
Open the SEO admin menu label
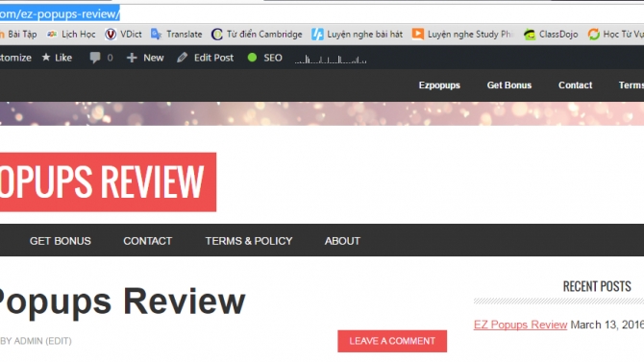pos(273,58)
